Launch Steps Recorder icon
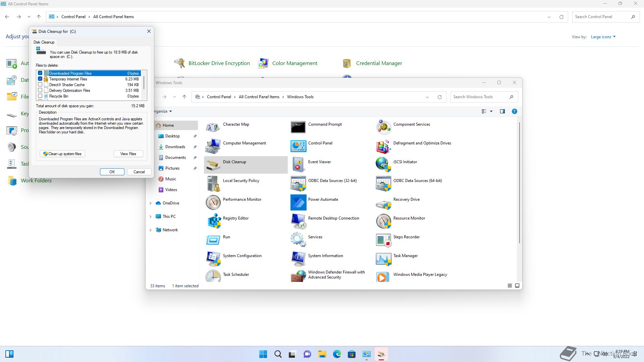644x362 pixels. click(x=383, y=240)
